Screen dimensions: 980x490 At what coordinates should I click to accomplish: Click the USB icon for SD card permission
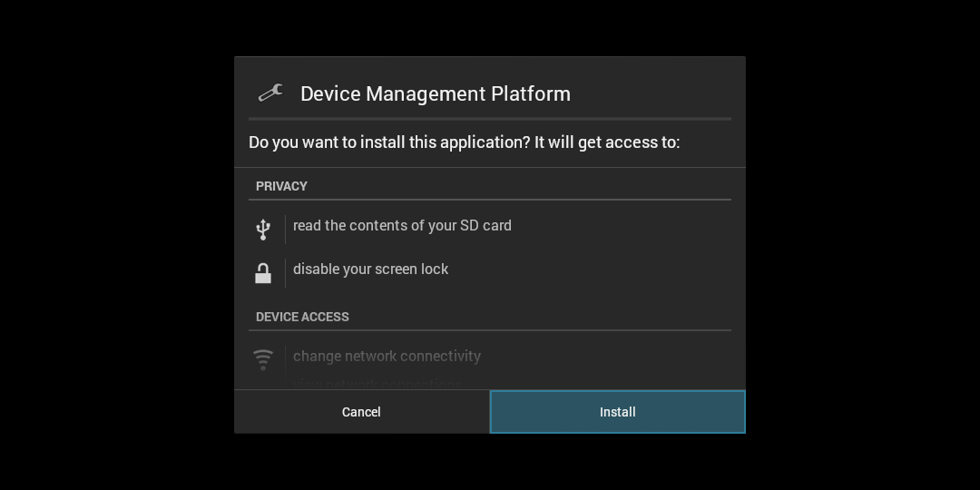263,230
